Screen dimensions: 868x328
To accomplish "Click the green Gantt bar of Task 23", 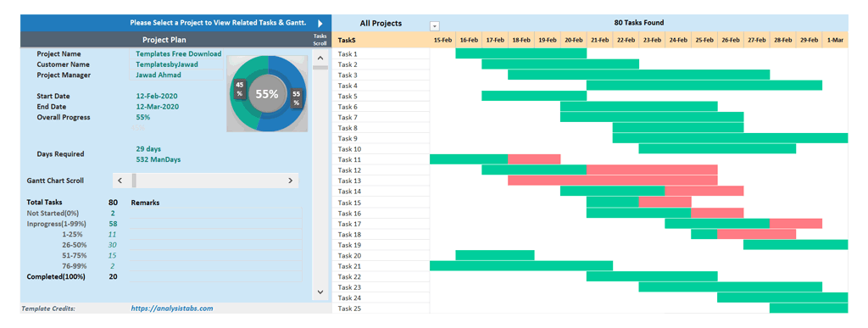I will [730, 287].
